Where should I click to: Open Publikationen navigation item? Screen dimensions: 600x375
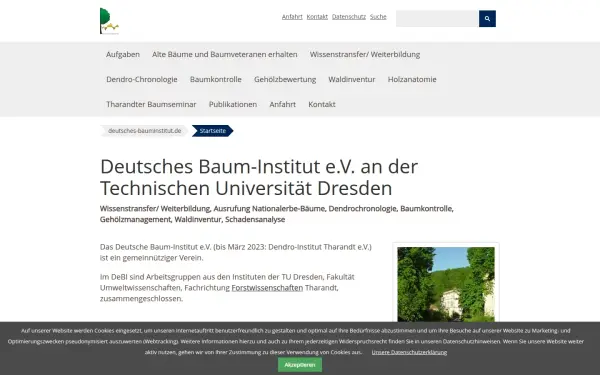click(233, 104)
